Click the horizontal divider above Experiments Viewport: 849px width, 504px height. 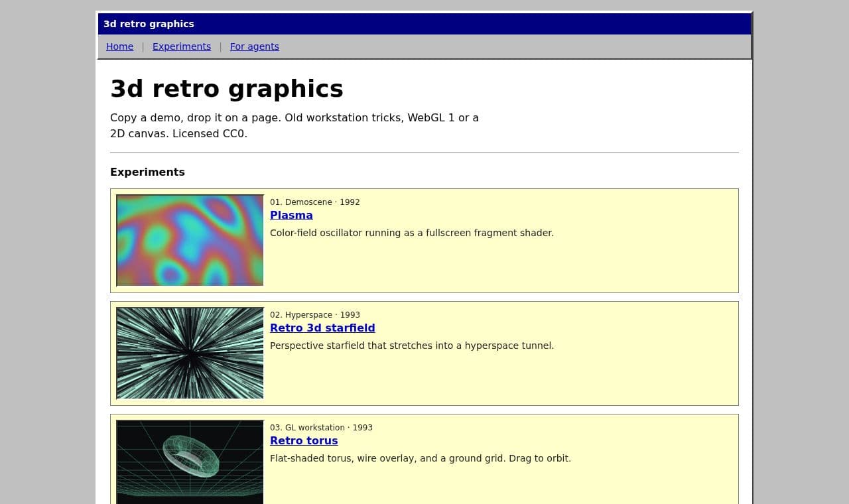(424, 153)
